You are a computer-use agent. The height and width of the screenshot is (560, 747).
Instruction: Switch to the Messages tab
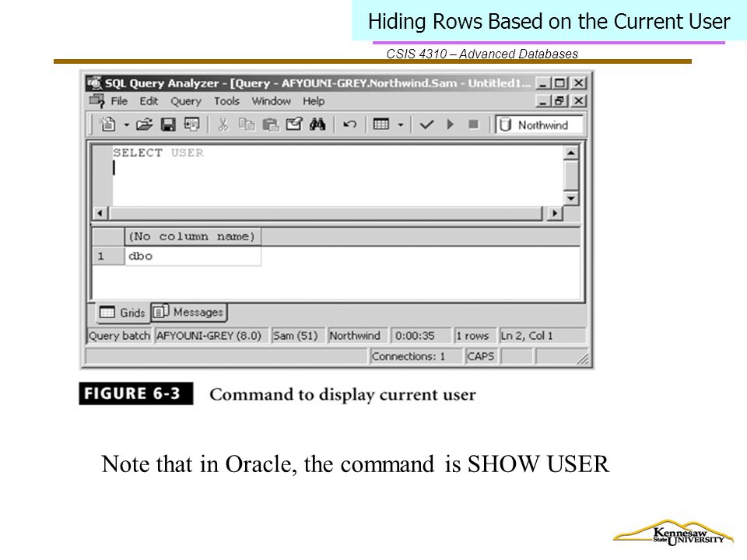(188, 312)
